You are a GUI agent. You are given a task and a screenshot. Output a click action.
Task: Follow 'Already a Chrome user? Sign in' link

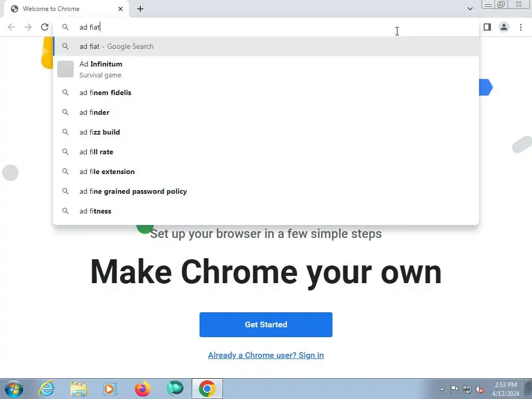(x=265, y=355)
